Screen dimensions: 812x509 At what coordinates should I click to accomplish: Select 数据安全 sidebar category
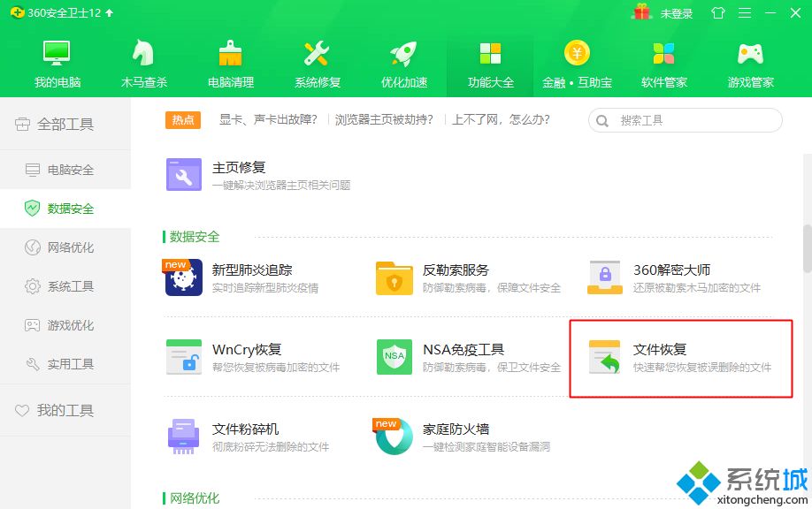click(x=65, y=209)
